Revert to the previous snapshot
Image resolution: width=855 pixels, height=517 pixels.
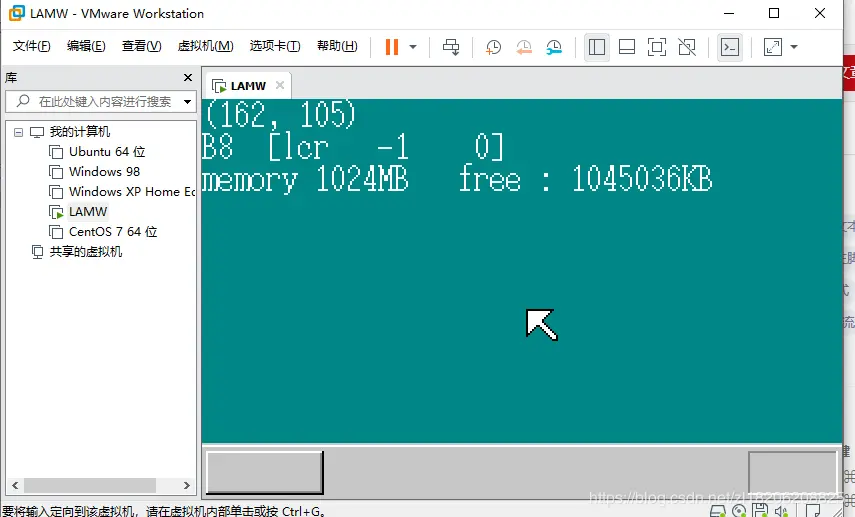tap(523, 47)
